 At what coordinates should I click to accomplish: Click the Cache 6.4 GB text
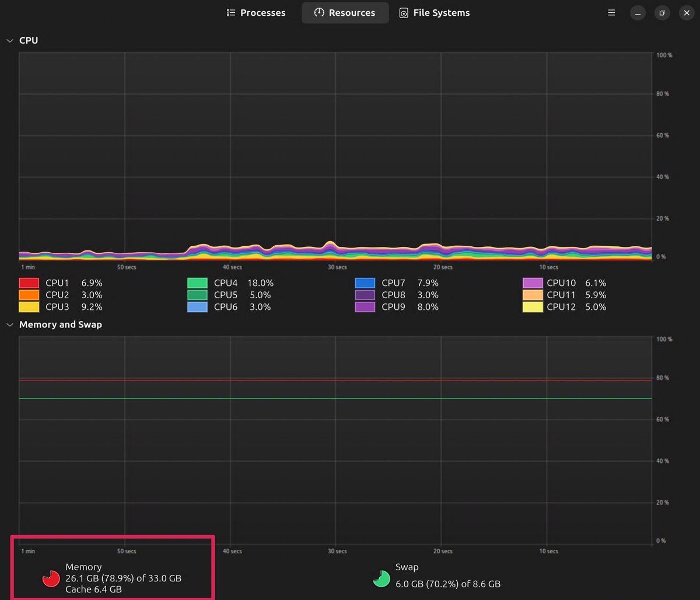93,589
